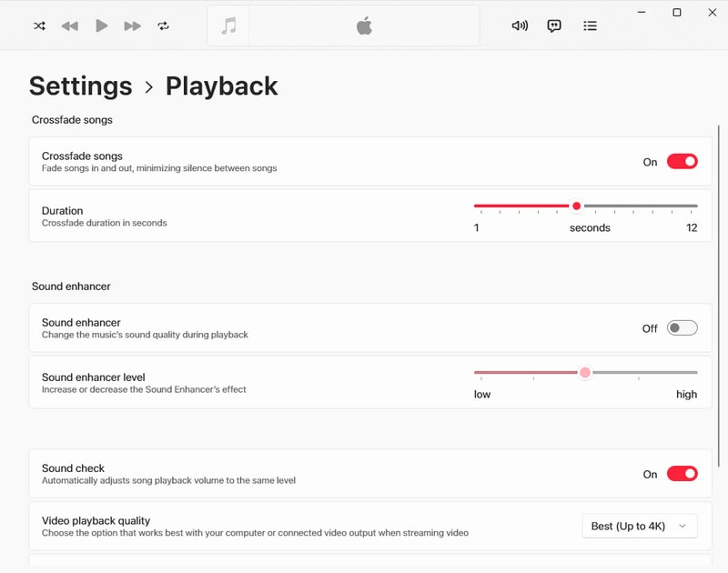Go back to Settings via the breadcrumb

[x=80, y=86]
